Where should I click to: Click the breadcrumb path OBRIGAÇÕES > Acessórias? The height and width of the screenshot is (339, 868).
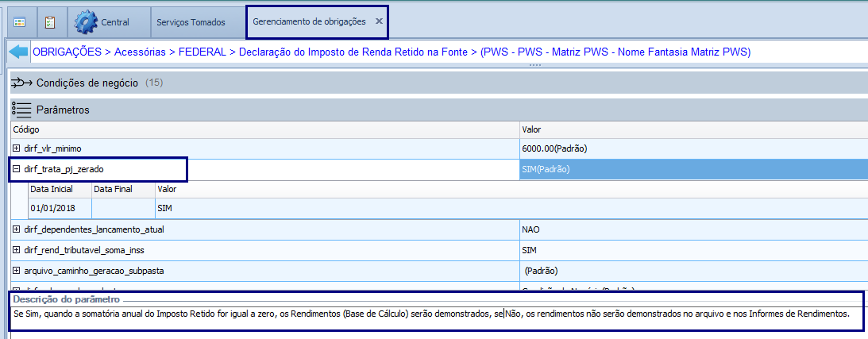[x=99, y=52]
